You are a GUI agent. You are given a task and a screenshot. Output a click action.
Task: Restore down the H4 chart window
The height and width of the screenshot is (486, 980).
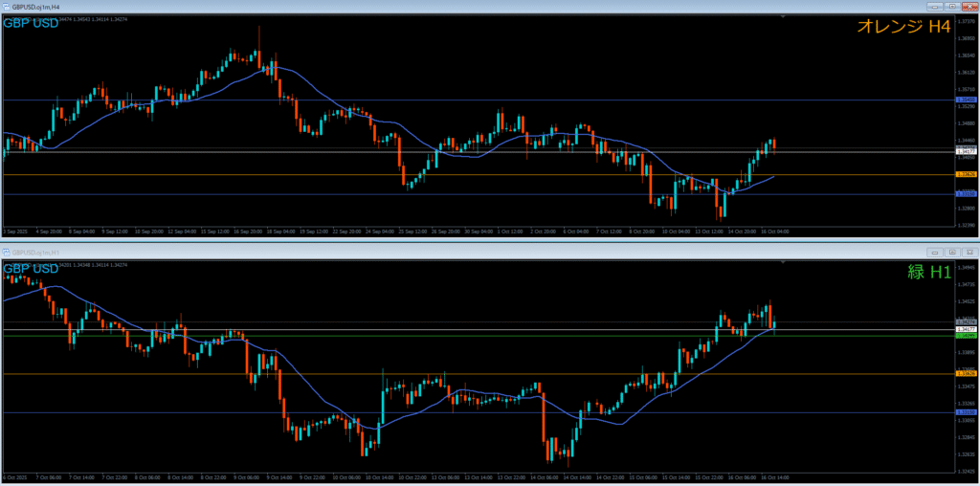tap(952, 7)
